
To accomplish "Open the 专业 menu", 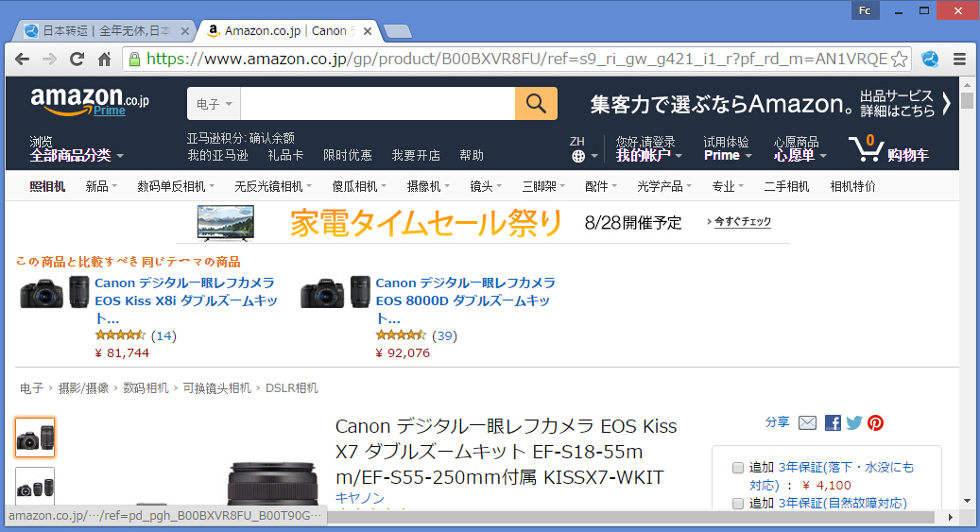I will point(728,186).
